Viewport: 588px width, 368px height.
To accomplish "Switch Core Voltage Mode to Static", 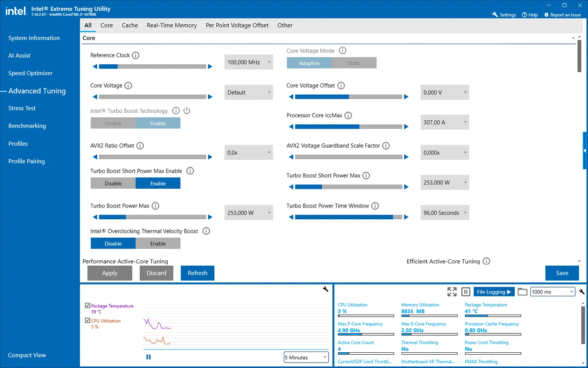I will tap(353, 63).
